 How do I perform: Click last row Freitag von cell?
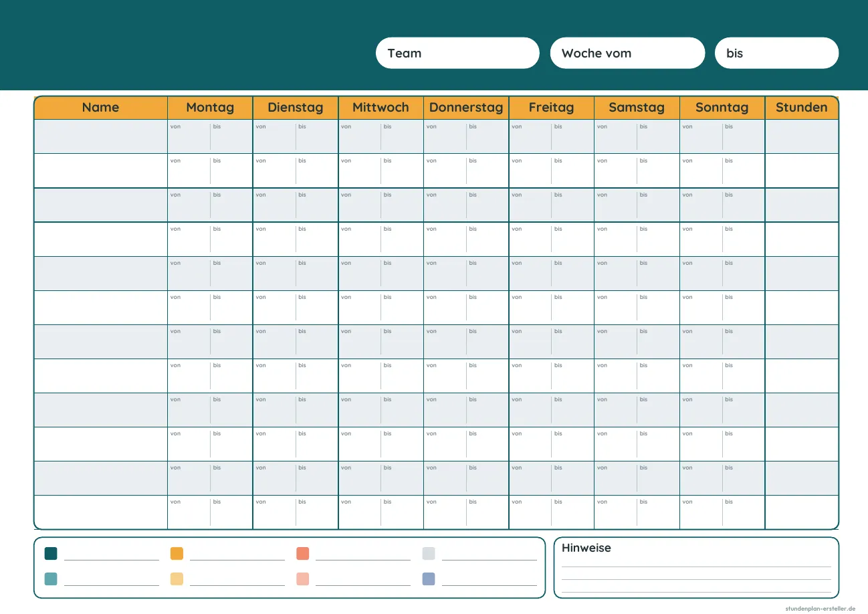pos(530,512)
